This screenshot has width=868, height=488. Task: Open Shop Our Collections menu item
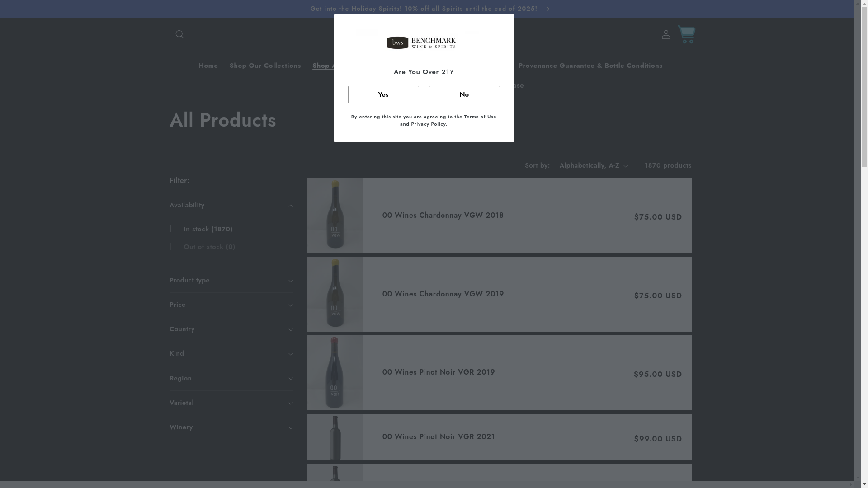pos(265,66)
